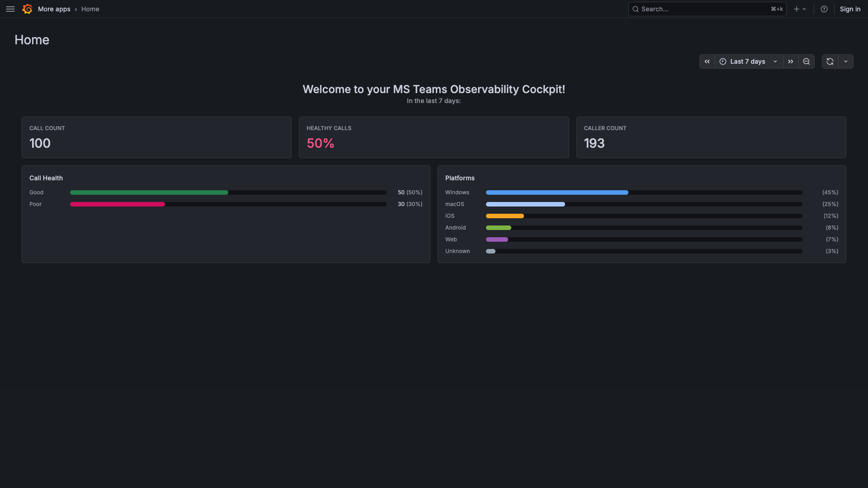The width and height of the screenshot is (868, 488).
Task: Open the hamburger navigation menu
Action: [x=10, y=9]
